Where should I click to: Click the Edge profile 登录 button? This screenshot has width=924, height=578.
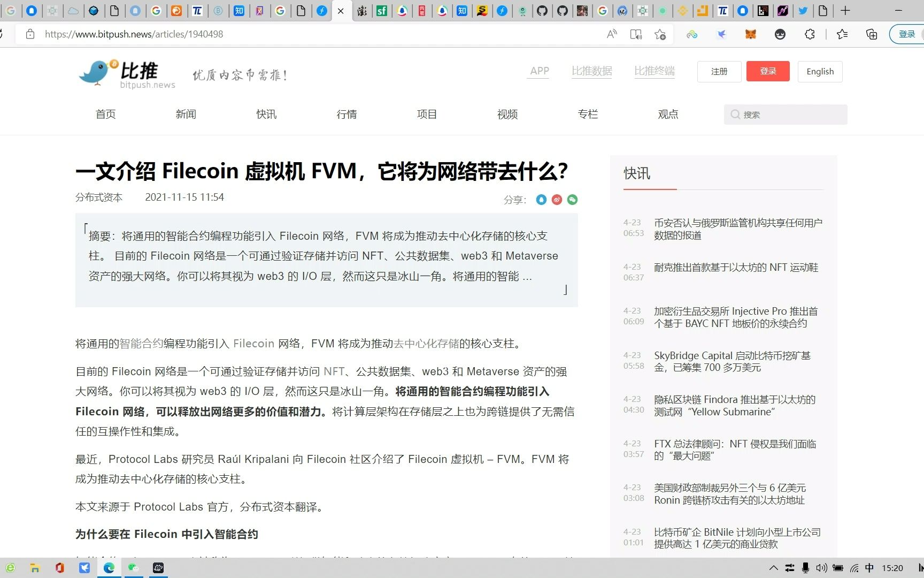pyautogui.click(x=907, y=34)
